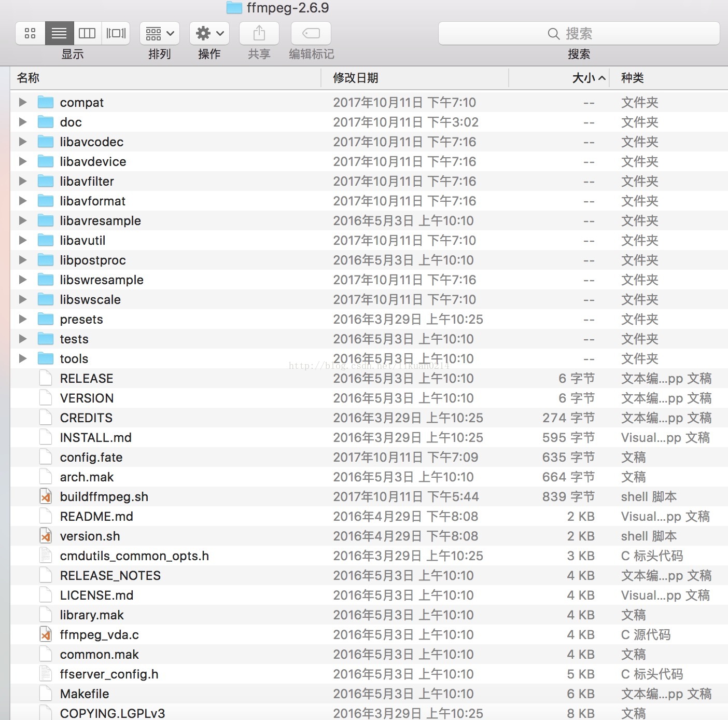
Task: Open the action gear (操作) menu
Action: tap(209, 34)
